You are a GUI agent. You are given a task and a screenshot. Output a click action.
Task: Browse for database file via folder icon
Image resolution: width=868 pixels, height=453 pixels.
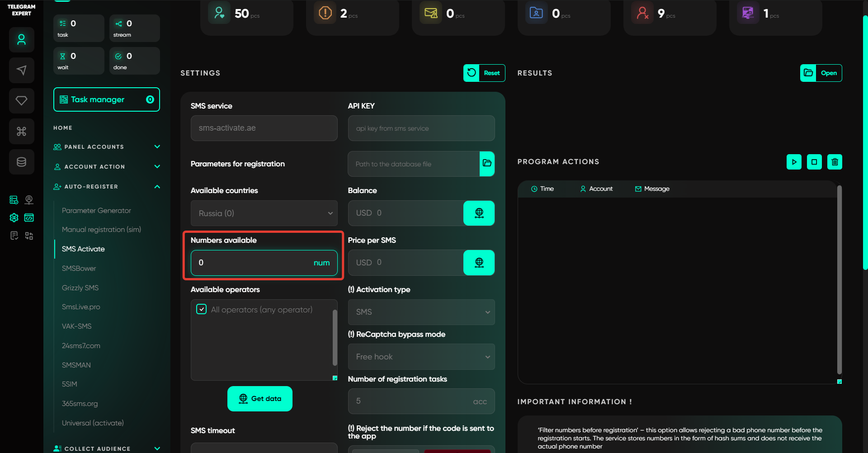tap(487, 164)
